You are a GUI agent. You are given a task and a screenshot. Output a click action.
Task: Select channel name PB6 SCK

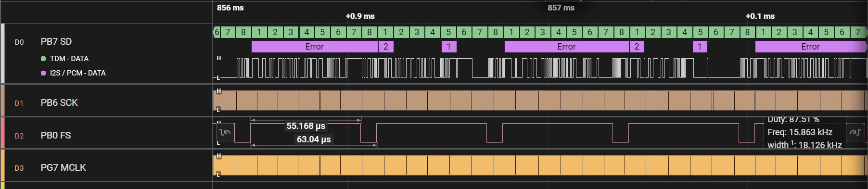[x=59, y=102]
